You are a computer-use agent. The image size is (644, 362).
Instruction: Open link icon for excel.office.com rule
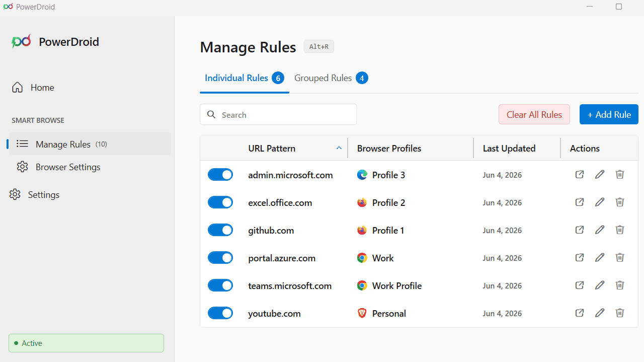click(x=580, y=202)
